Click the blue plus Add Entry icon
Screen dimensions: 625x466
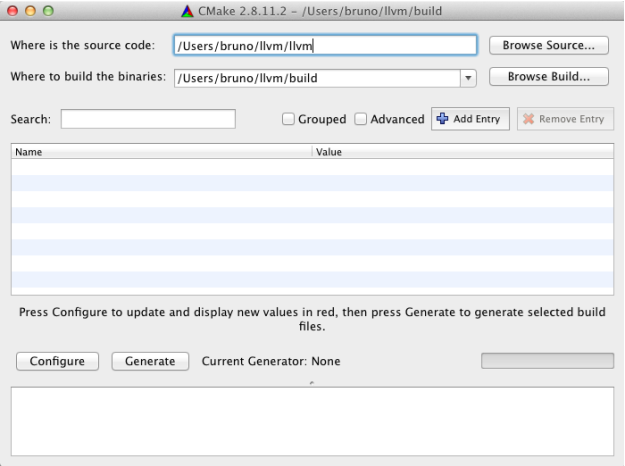442,118
